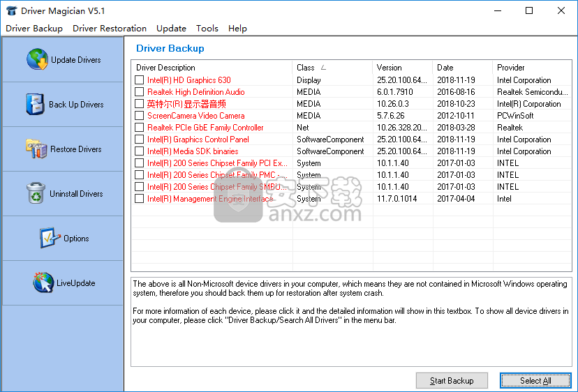The width and height of the screenshot is (578, 392).
Task: Select the Intel(R) HD Graphics 630 driver row
Action: click(352, 80)
